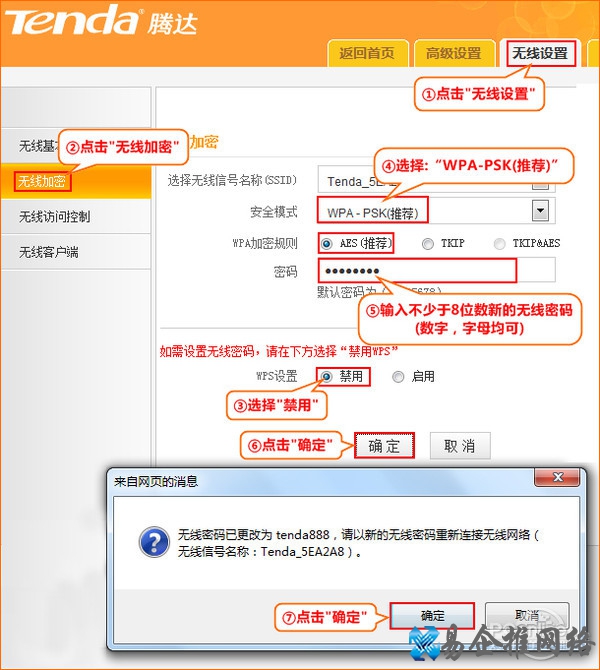Click the 确 定 button on the page

[384, 446]
